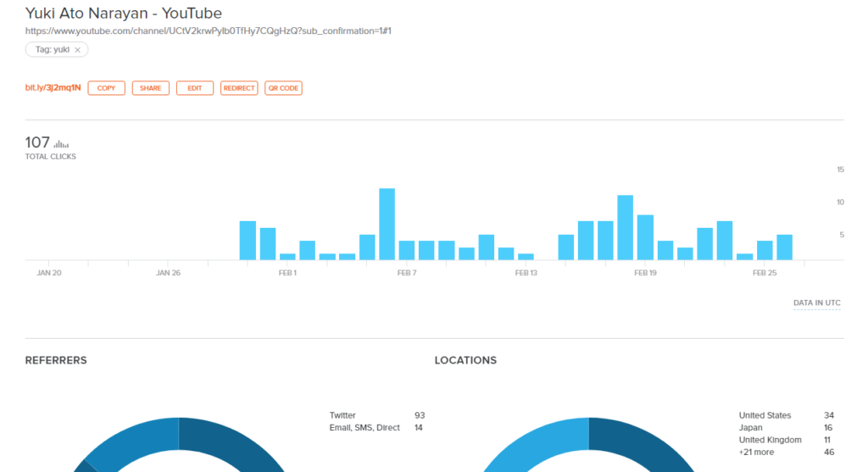Viewport: 868px width, 472px height.
Task: Remove the yuki tag with its X icon
Action: 77,50
